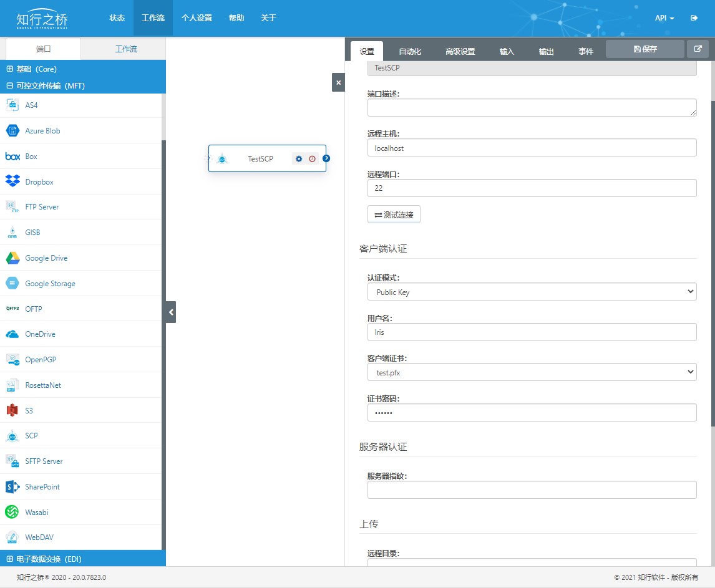Open the 帮助 menu
This screenshot has height=588, width=715.
pos(236,18)
